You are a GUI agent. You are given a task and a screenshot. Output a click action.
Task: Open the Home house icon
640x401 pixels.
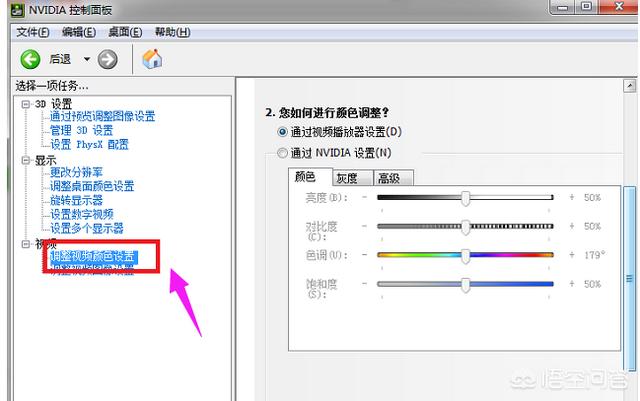click(x=152, y=59)
